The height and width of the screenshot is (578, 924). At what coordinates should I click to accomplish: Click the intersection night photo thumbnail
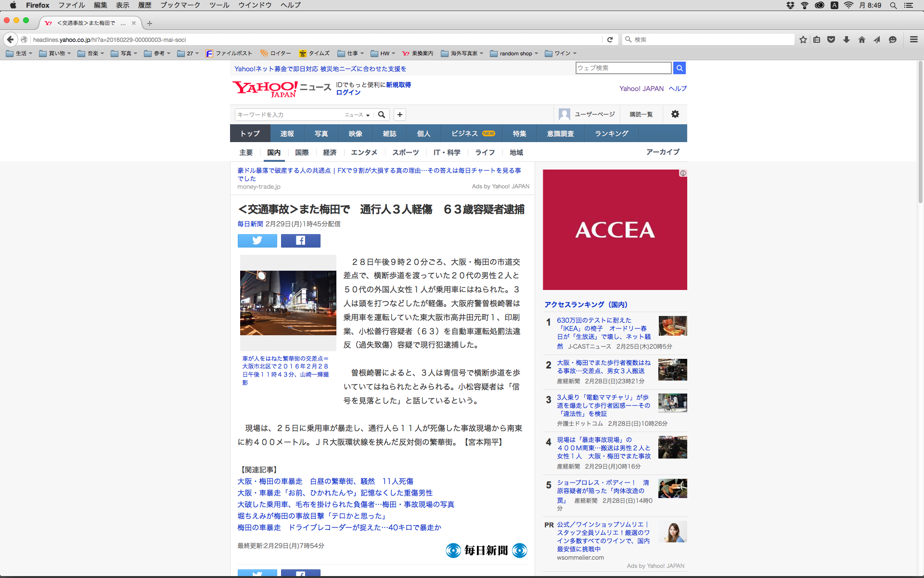coord(288,302)
